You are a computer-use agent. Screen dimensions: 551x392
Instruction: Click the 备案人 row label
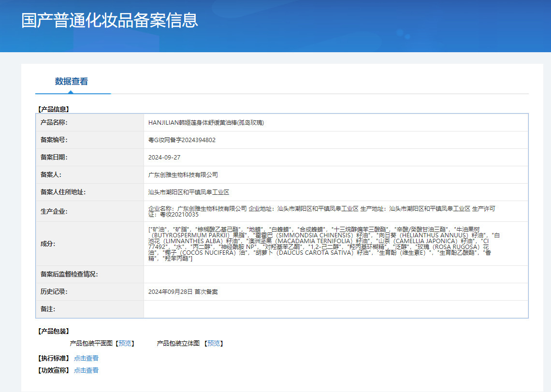click(51, 174)
